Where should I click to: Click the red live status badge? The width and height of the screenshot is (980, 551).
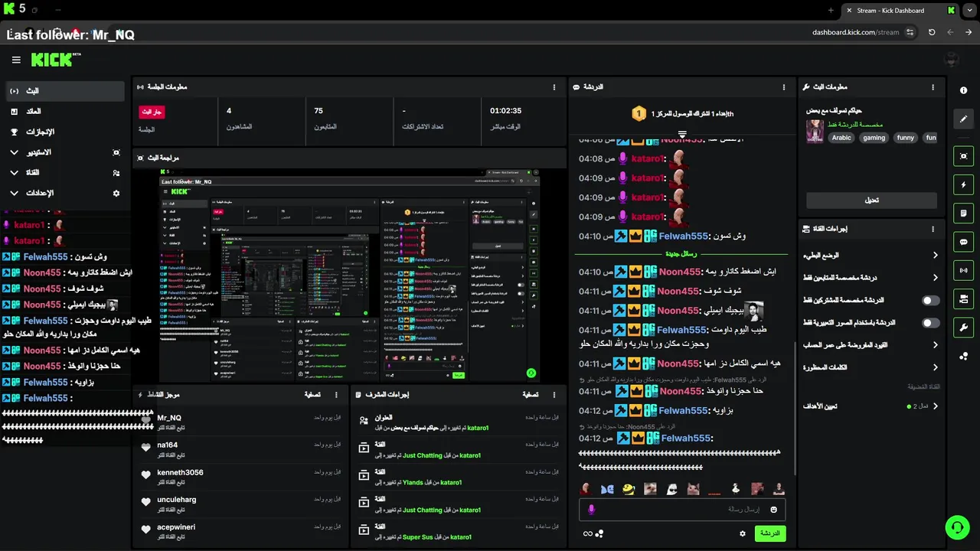point(152,112)
